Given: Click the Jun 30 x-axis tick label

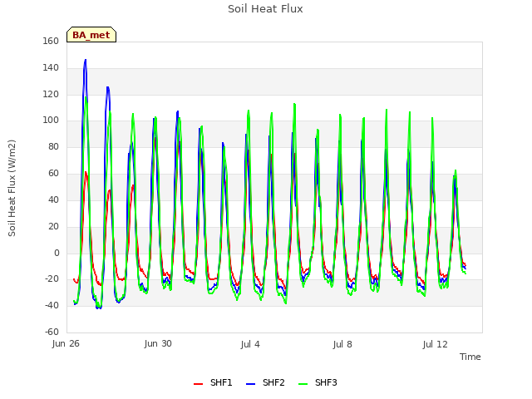Looking at the screenshot, I should pos(158,343).
